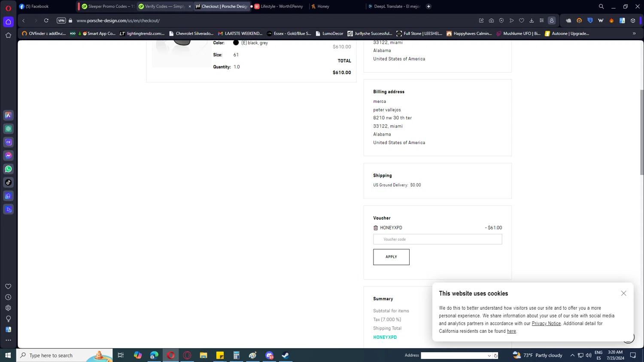Open the OVfinder bookmark
This screenshot has width=644, height=362.
[x=44, y=33]
